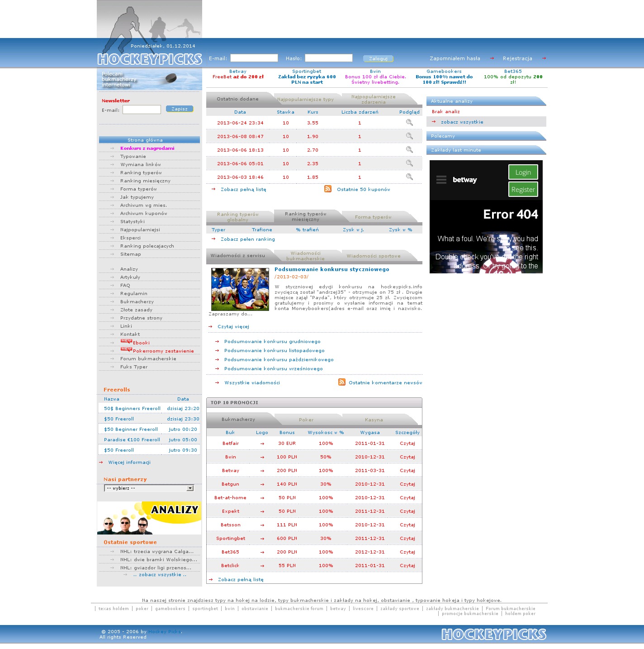Click the betway ad Login button

[523, 172]
